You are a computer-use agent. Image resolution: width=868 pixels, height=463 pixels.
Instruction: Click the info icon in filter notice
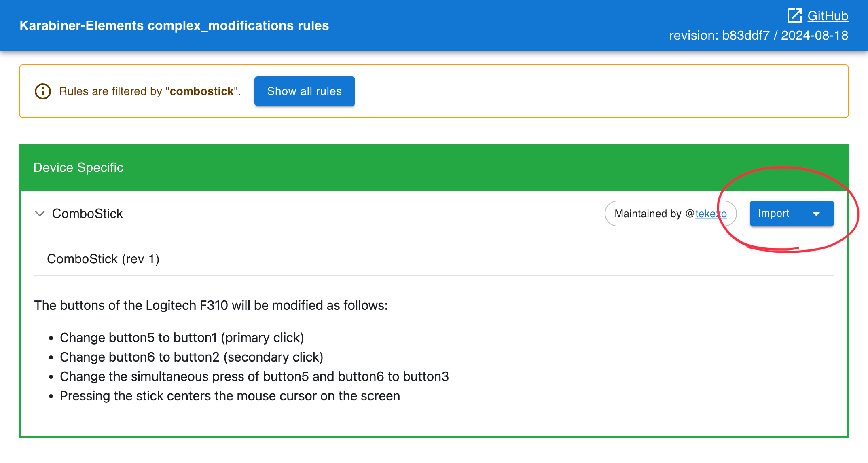point(43,91)
